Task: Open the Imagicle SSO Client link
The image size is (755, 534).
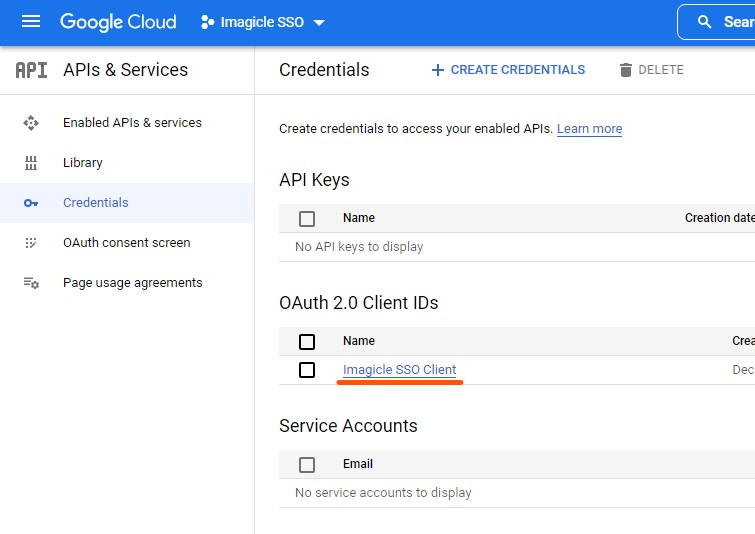Action: click(399, 370)
